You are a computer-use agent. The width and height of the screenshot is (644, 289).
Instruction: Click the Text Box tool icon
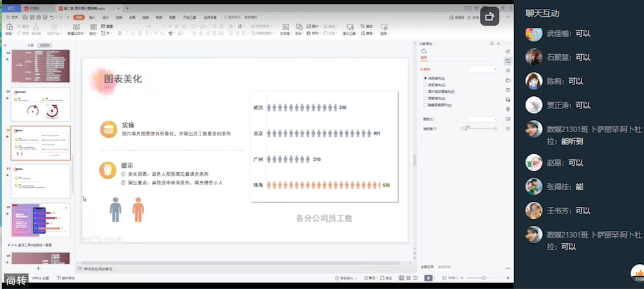[285, 26]
